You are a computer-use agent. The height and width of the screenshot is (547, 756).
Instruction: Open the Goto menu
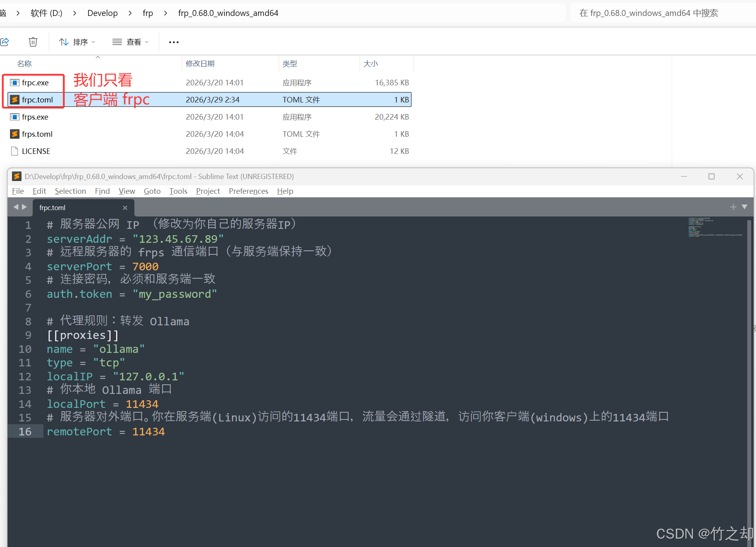coord(152,191)
